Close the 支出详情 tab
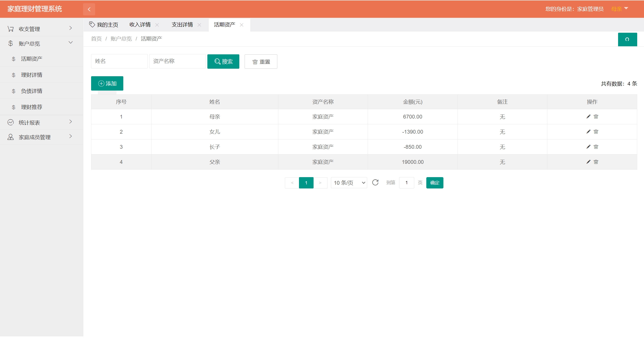The image size is (644, 352). tap(199, 25)
